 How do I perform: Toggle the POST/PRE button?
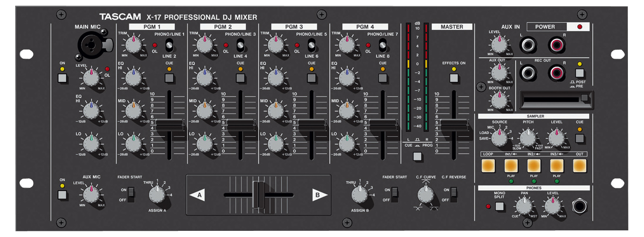click(x=581, y=72)
